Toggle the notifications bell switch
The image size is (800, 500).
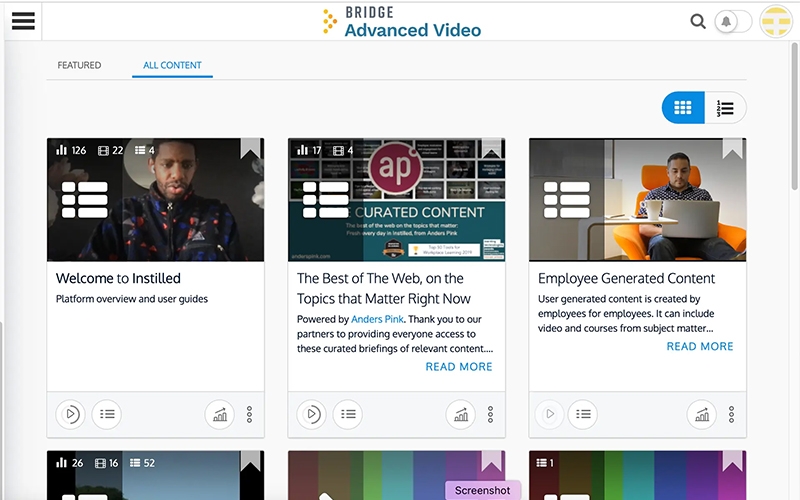pos(732,21)
